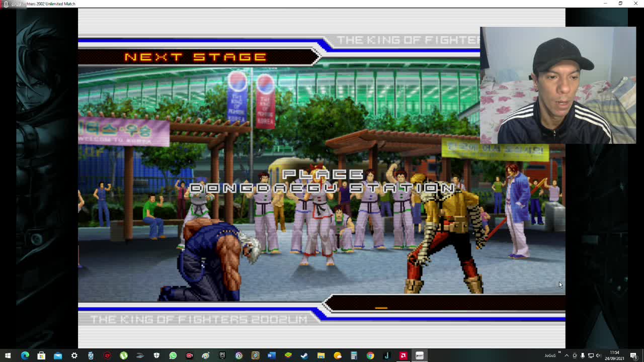Open the red screen recorder icon
The image size is (644, 362).
coord(189,355)
